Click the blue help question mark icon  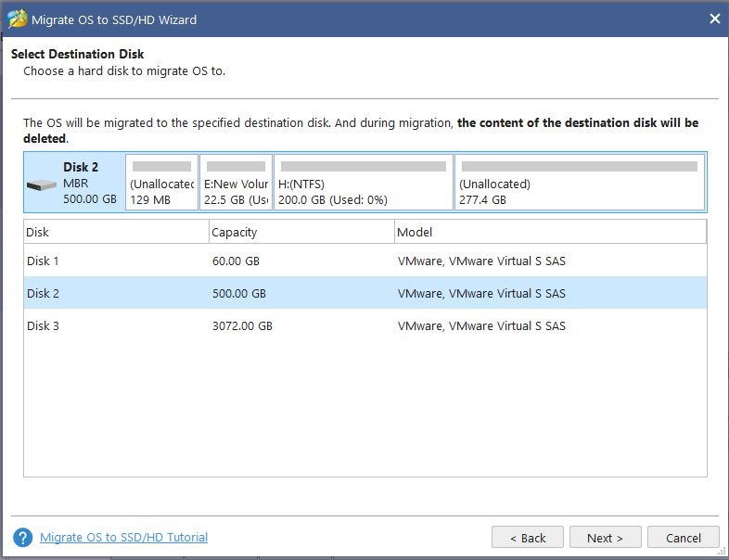pyautogui.click(x=23, y=538)
